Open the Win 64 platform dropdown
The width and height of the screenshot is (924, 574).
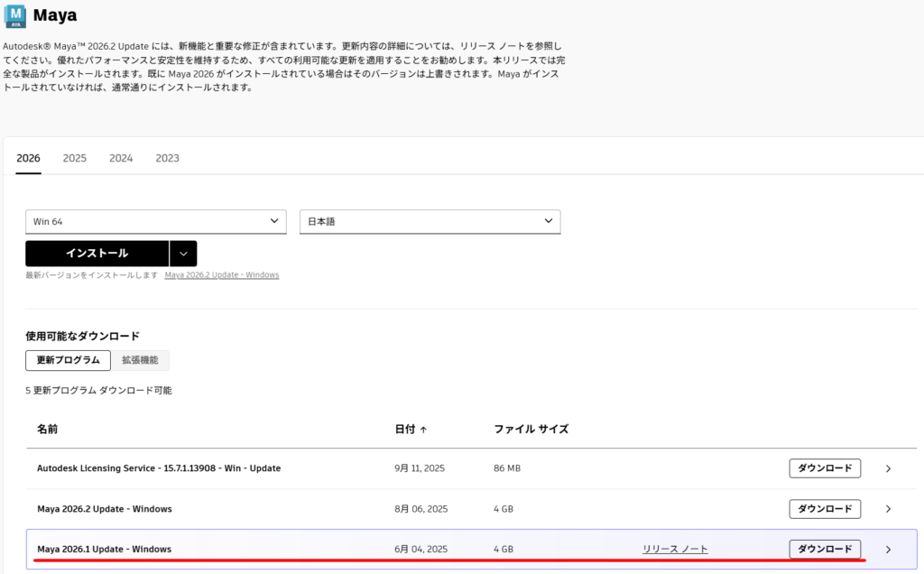[x=155, y=221]
